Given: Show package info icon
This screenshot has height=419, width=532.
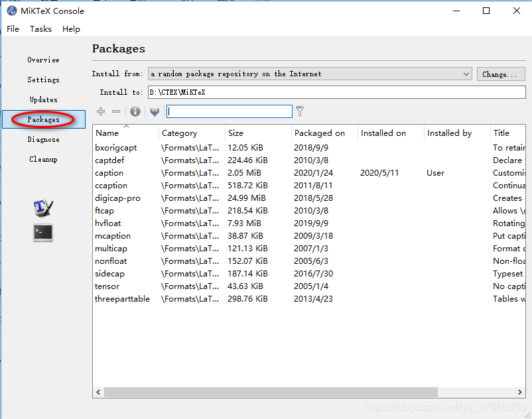Looking at the screenshot, I should (x=135, y=111).
